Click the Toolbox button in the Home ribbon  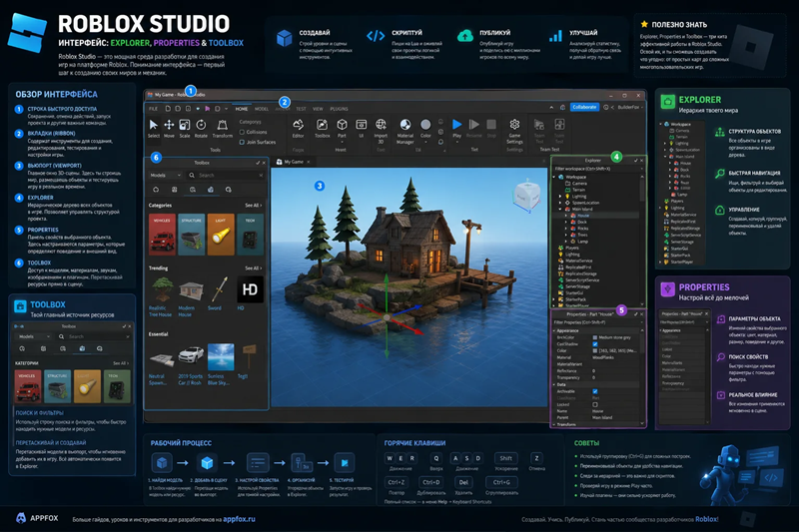(x=322, y=129)
